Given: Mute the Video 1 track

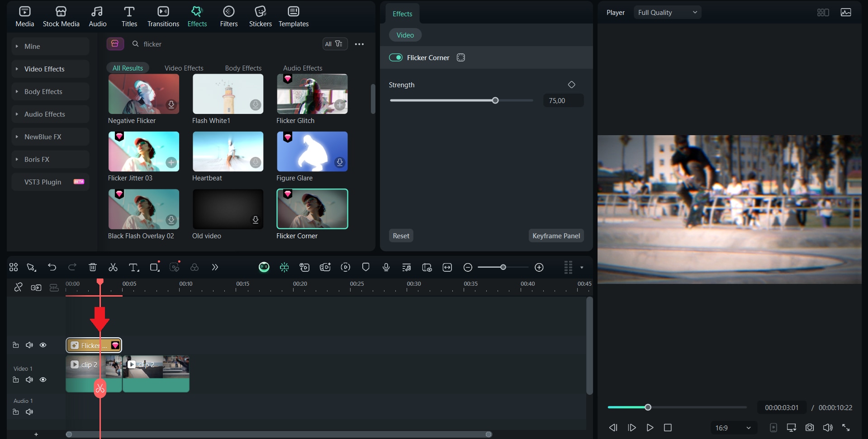Looking at the screenshot, I should point(29,380).
